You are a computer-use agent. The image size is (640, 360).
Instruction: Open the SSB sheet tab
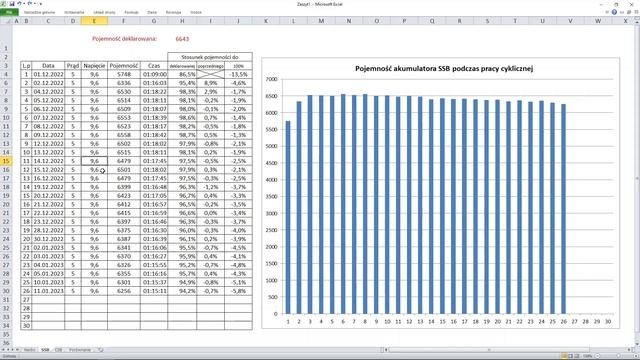coord(45,350)
